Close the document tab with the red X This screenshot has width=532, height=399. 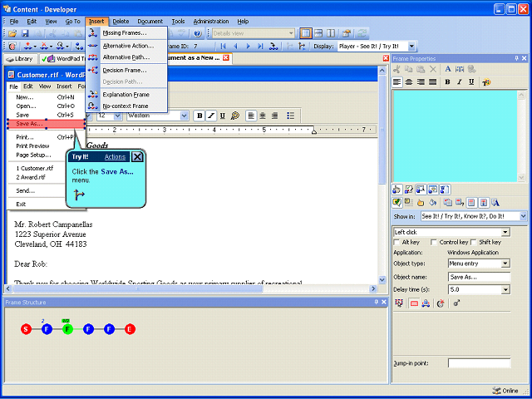point(225,58)
